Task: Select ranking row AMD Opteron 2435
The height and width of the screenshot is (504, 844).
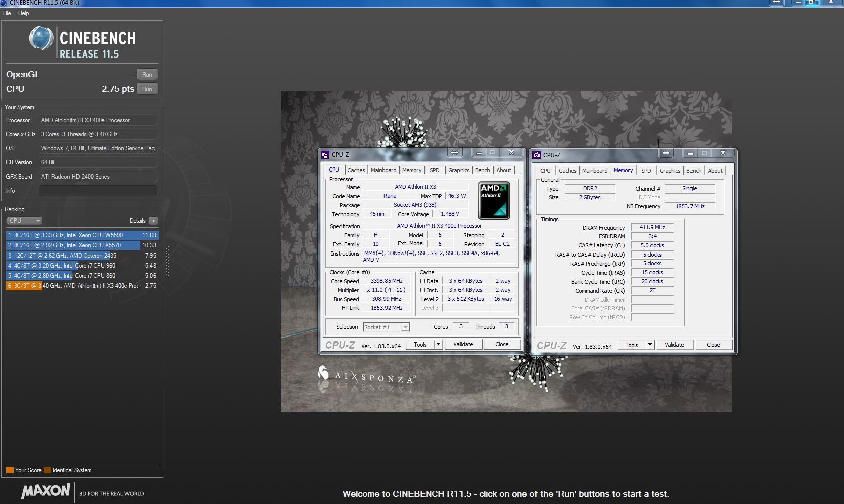Action: click(82, 256)
